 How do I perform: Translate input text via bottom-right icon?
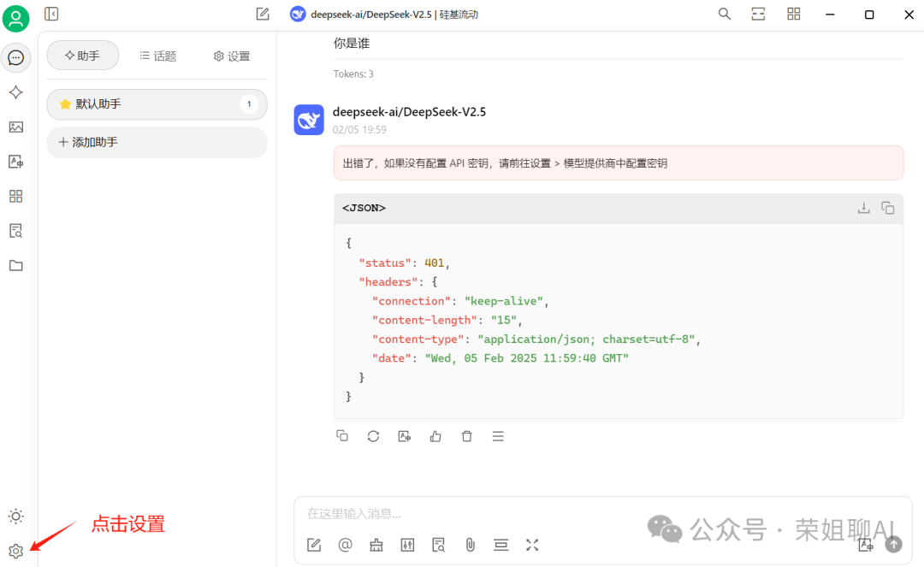pyautogui.click(x=866, y=545)
